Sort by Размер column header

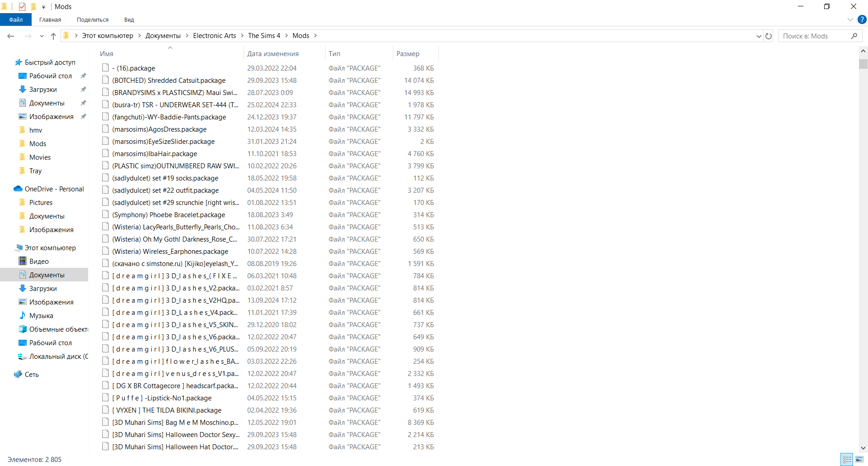(415, 53)
